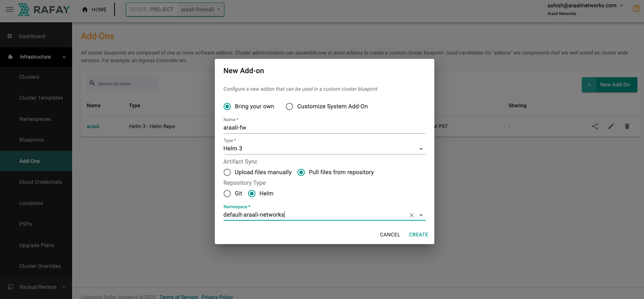This screenshot has height=299, width=644.
Task: Click the Type column header
Action: (135, 105)
